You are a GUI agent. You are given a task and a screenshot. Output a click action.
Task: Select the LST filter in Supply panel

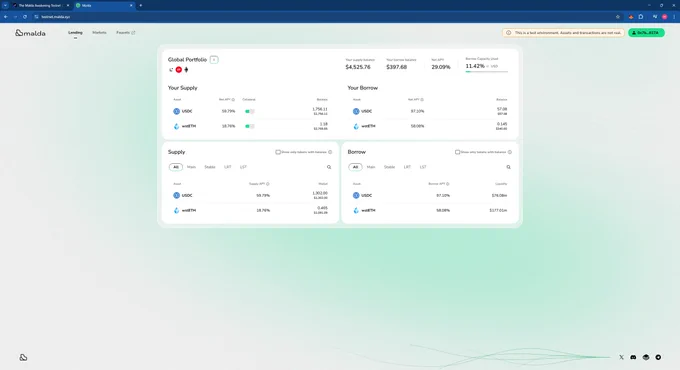[243, 167]
